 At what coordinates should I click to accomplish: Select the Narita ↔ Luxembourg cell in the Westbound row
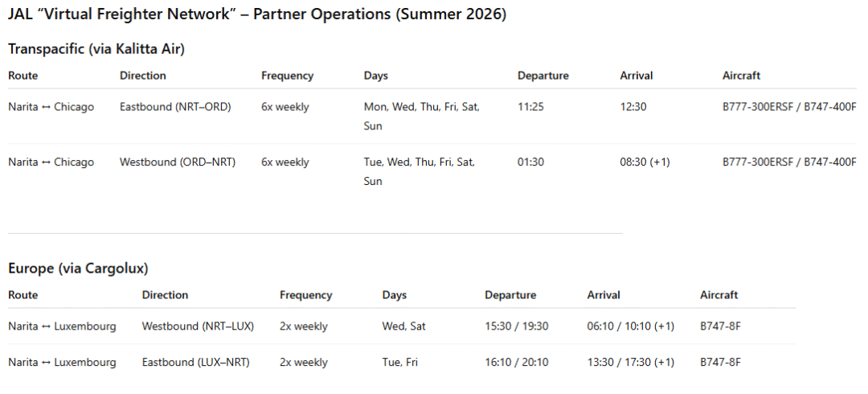click(62, 326)
